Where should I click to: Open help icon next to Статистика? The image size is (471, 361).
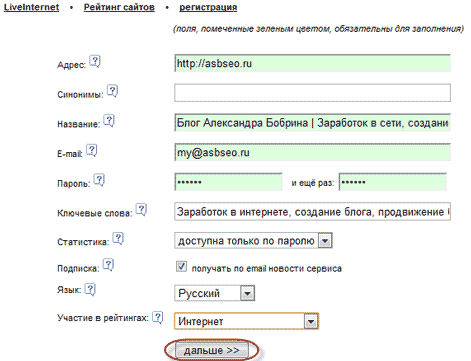click(118, 239)
